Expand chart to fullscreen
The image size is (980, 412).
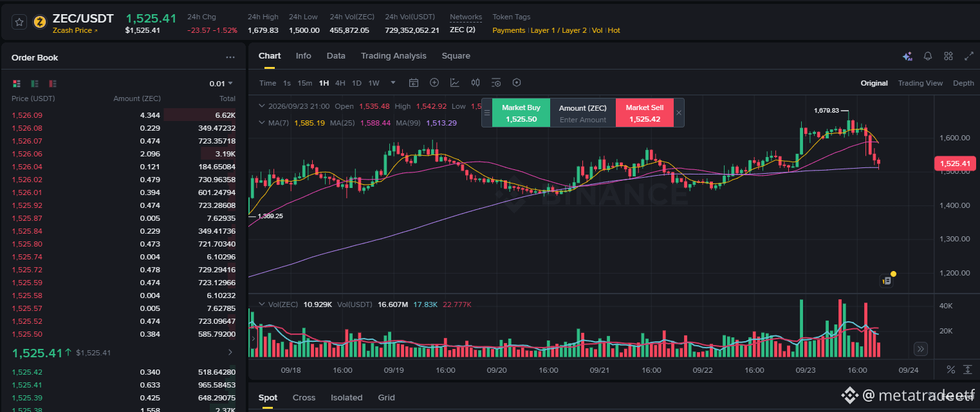coord(968,56)
